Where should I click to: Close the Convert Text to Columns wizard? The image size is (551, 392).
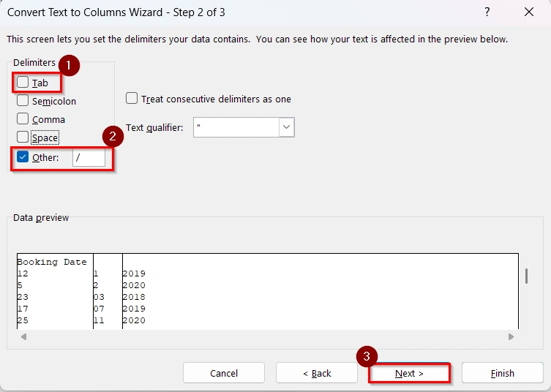[529, 12]
